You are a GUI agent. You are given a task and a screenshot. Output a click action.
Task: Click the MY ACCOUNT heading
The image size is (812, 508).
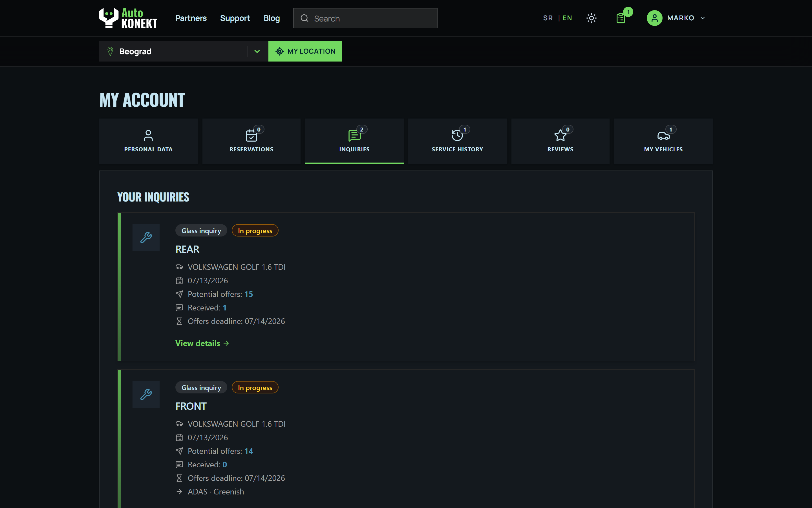pos(142,100)
